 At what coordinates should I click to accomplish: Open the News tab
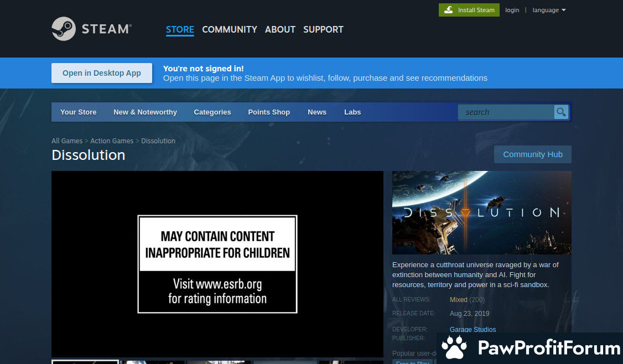click(x=317, y=112)
